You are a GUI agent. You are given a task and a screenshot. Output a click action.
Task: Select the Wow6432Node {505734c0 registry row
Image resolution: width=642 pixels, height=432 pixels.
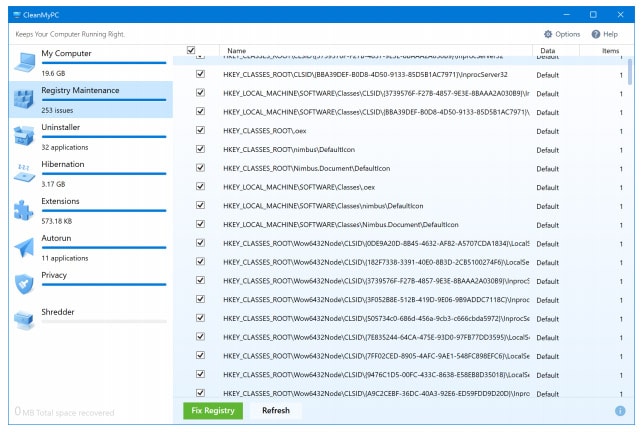(x=401, y=318)
